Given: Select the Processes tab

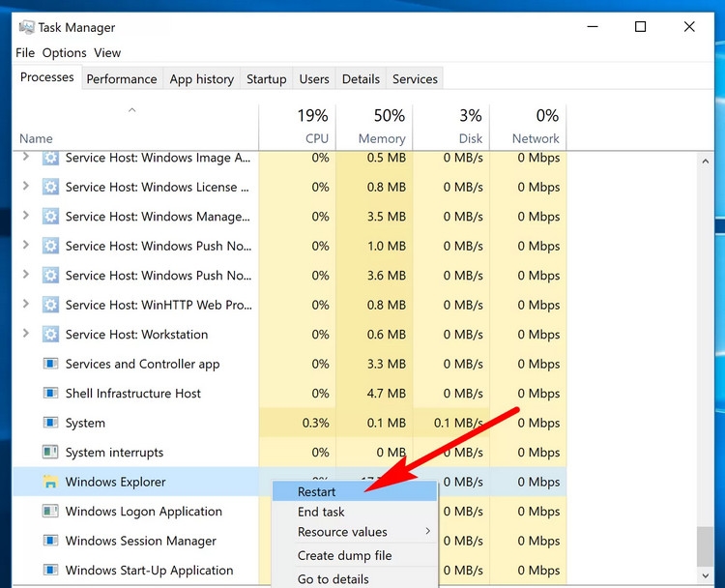Looking at the screenshot, I should [x=47, y=77].
